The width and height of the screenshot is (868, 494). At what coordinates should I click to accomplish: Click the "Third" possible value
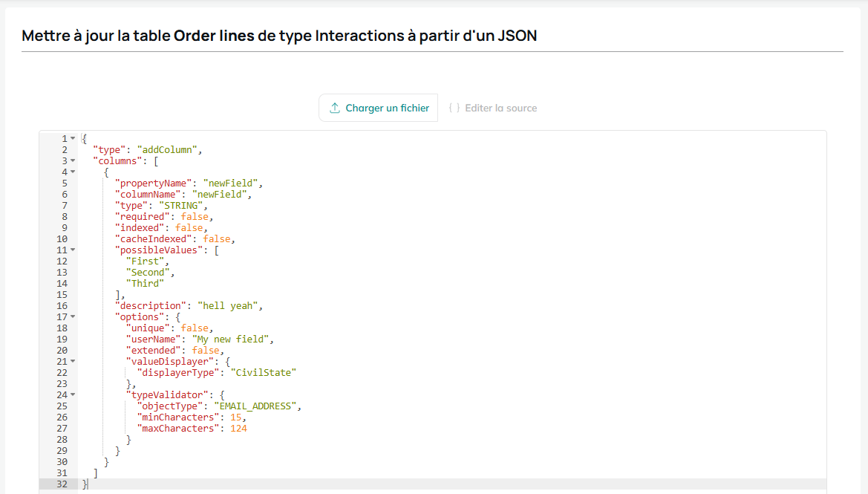tap(145, 284)
